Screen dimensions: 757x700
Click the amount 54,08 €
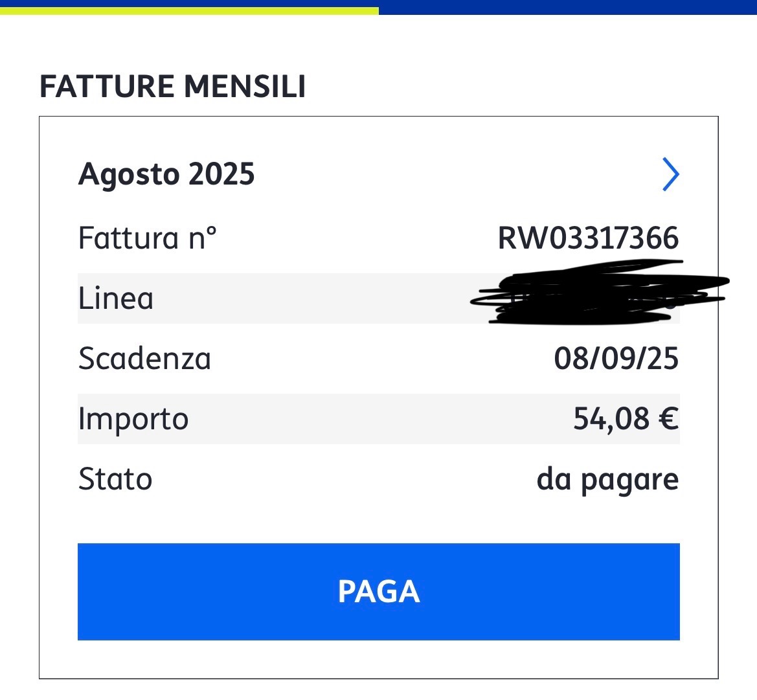click(626, 418)
